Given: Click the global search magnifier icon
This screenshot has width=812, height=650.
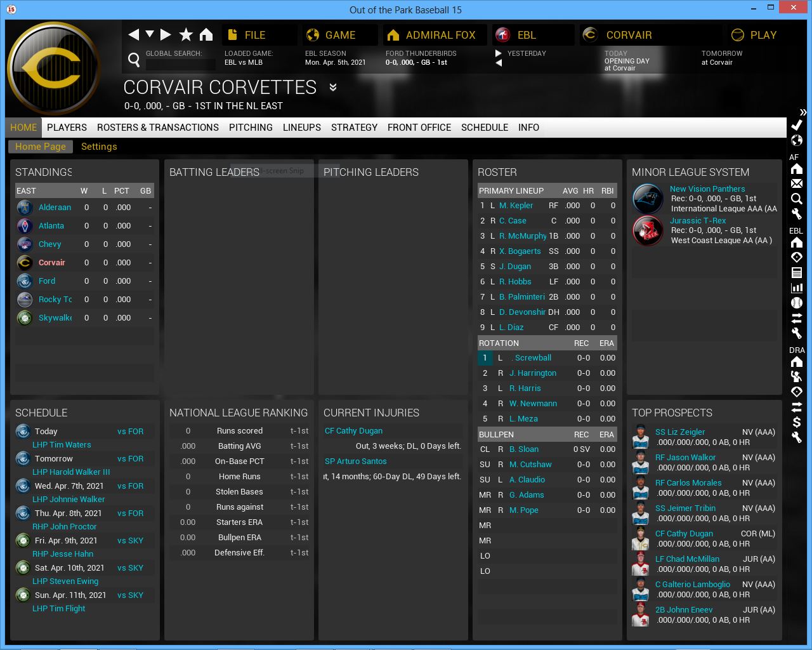Looking at the screenshot, I should (134, 60).
